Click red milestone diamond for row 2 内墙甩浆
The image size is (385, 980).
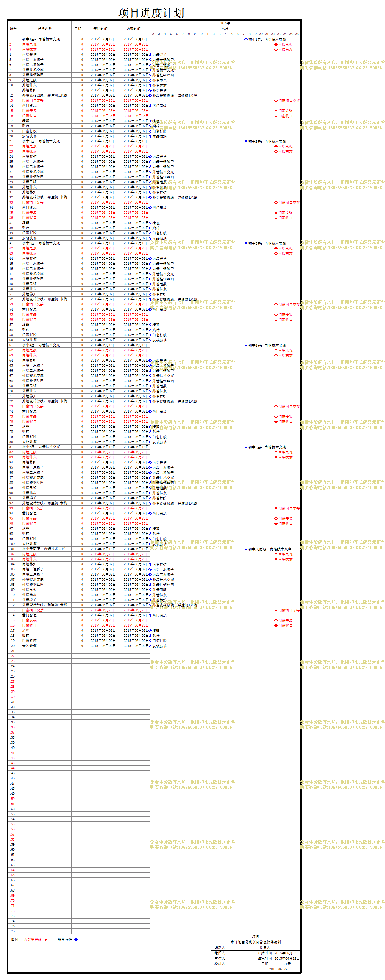pyautogui.click(x=276, y=44)
